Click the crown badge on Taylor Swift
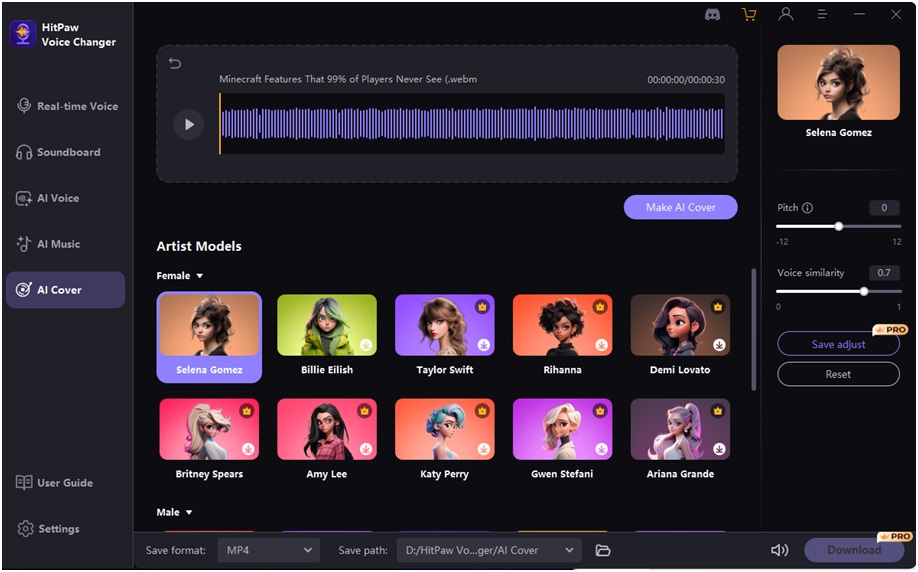The image size is (918, 572). [x=482, y=307]
